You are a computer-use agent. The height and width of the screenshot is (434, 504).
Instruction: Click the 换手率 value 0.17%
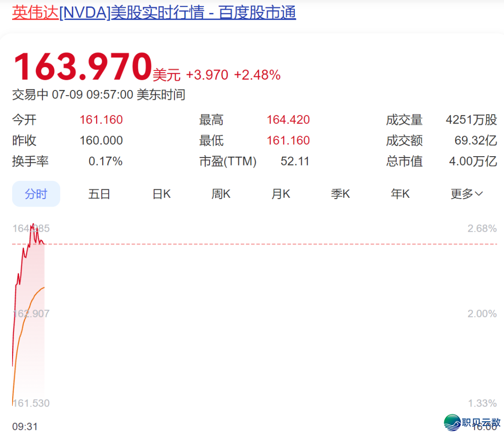(x=105, y=161)
